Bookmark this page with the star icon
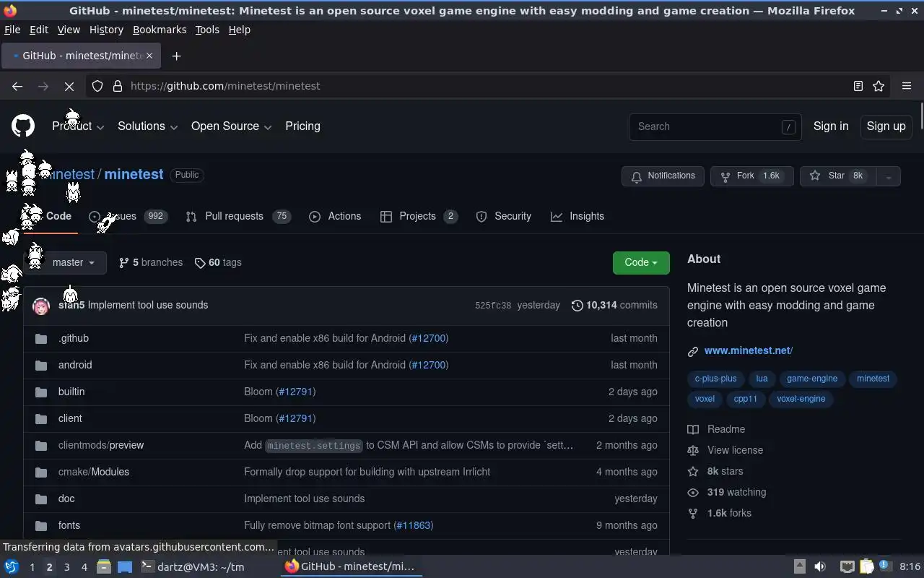Viewport: 924px width, 578px height. pos(879,86)
